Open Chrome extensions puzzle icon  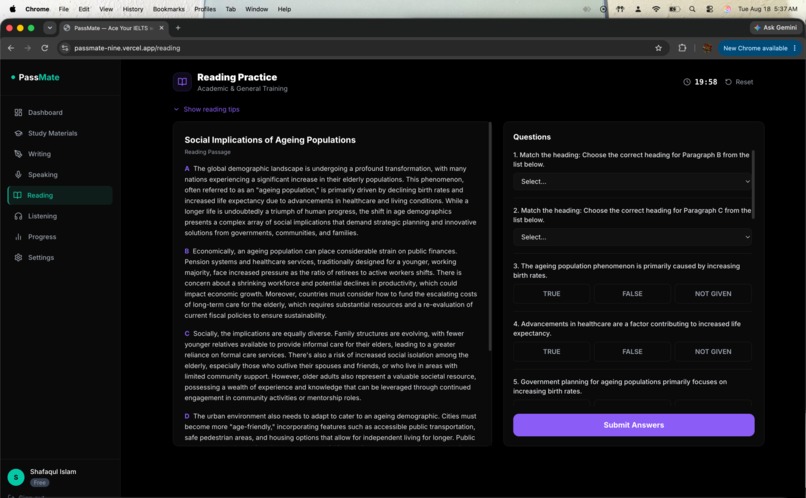[x=682, y=48]
